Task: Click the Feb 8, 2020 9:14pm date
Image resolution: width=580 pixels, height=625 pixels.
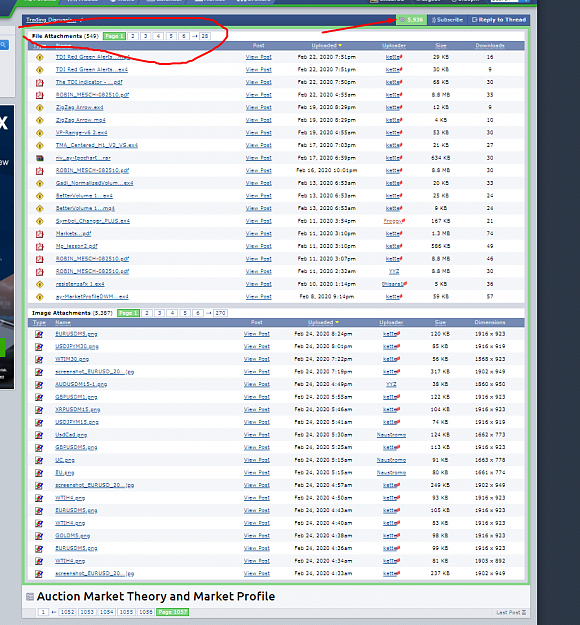Action: [326, 297]
